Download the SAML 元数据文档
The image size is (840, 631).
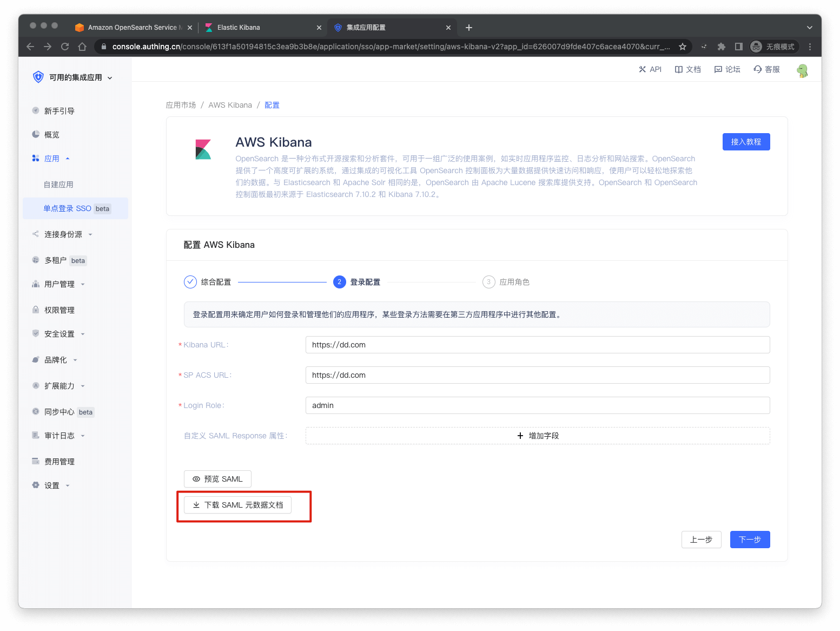click(x=237, y=505)
